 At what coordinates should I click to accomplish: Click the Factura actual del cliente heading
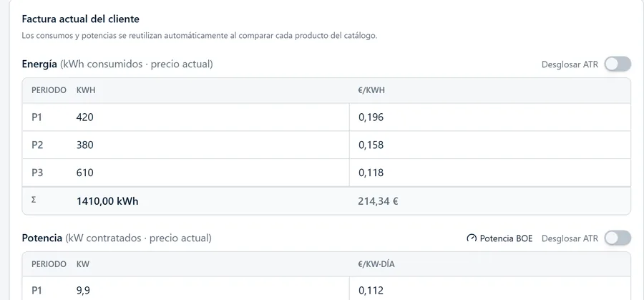coord(80,19)
